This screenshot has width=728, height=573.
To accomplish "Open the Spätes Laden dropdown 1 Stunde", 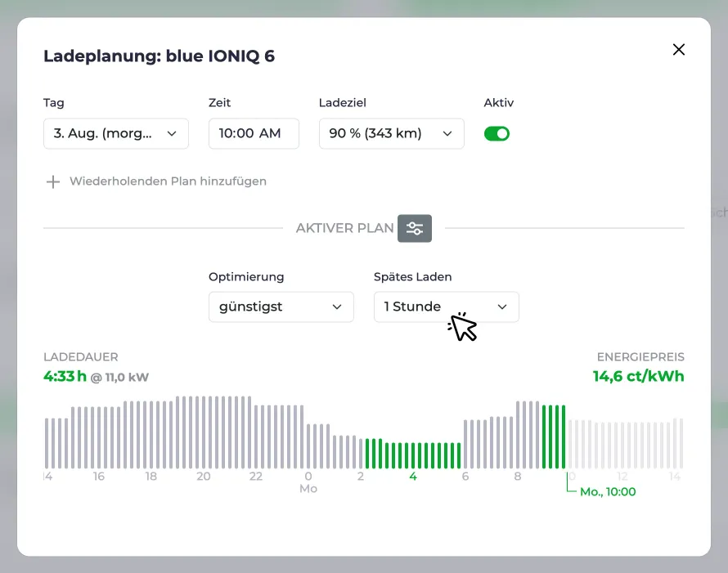I will tap(446, 307).
